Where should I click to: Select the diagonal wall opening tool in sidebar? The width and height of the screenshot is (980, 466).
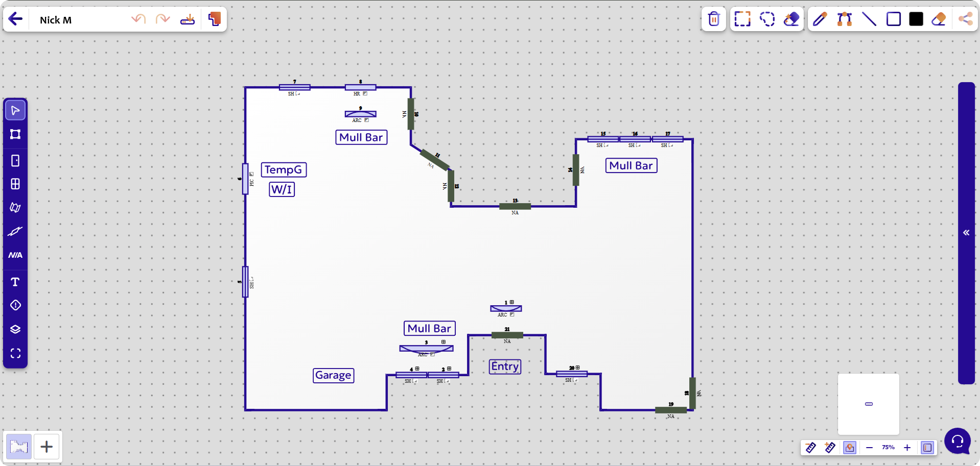(x=15, y=231)
